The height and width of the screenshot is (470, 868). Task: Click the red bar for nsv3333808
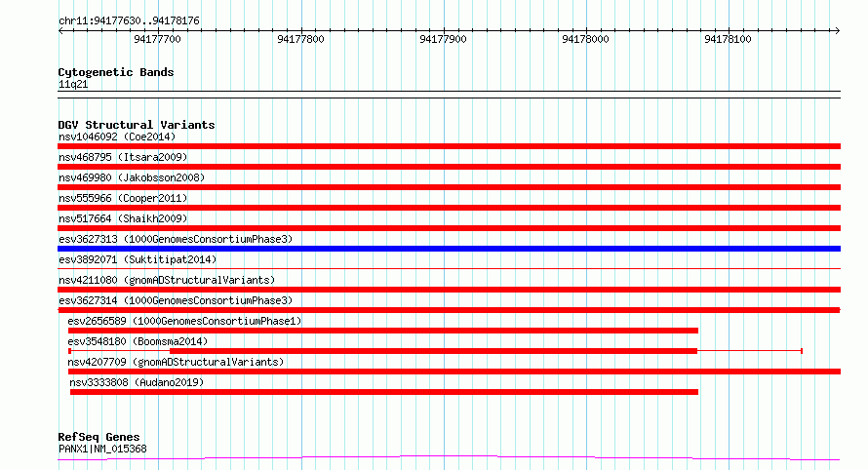(384, 392)
